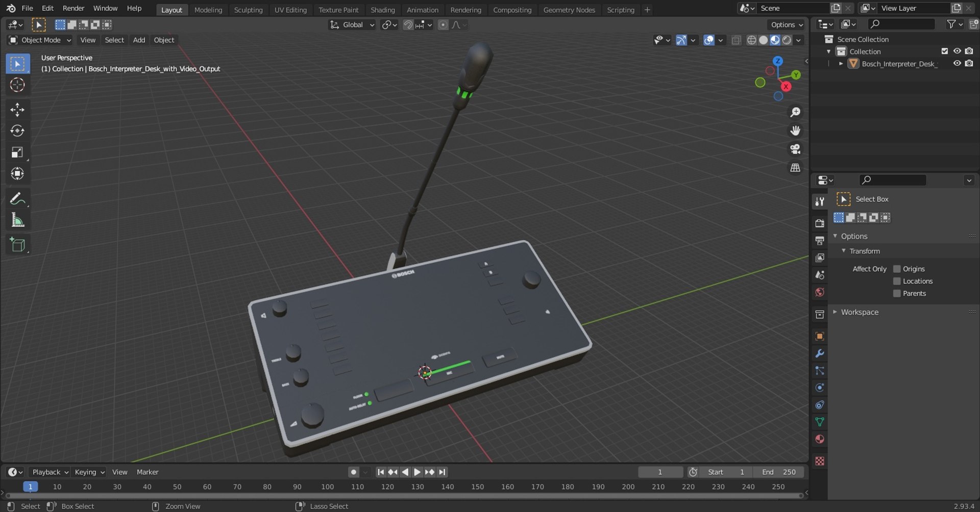The height and width of the screenshot is (512, 980).
Task: Click the outliner search field
Action: pyautogui.click(x=901, y=24)
